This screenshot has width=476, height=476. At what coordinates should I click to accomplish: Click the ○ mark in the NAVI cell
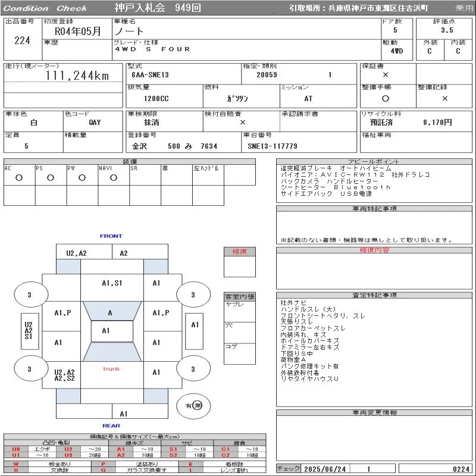coord(114,177)
